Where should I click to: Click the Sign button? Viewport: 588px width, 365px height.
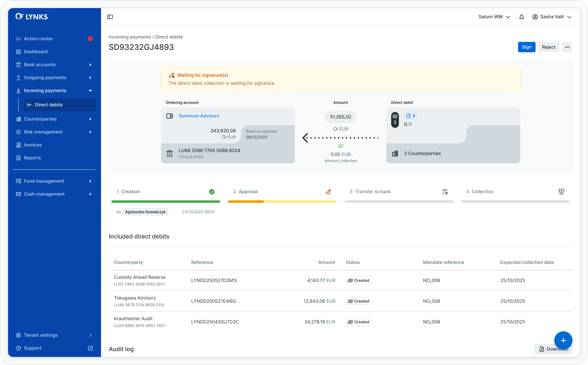[x=526, y=47]
